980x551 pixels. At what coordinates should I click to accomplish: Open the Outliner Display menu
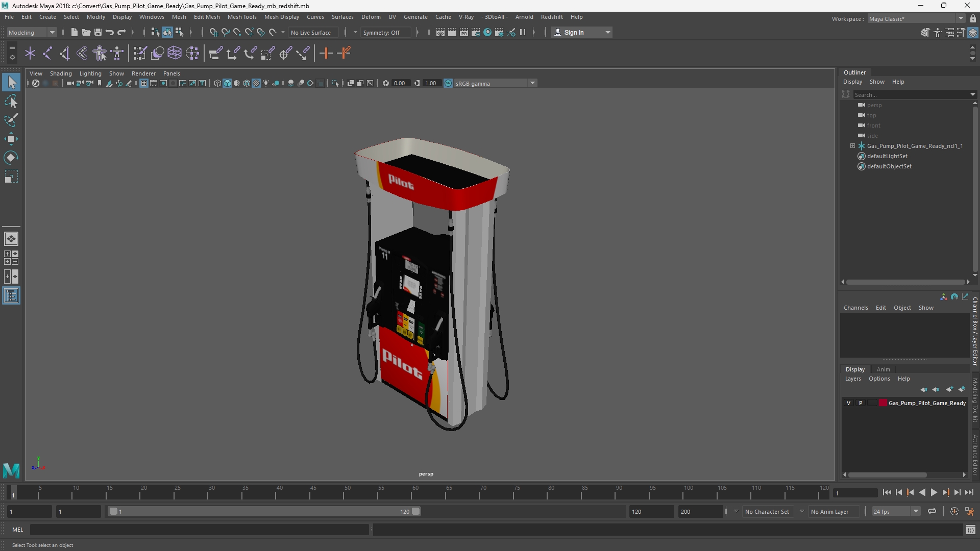click(852, 82)
